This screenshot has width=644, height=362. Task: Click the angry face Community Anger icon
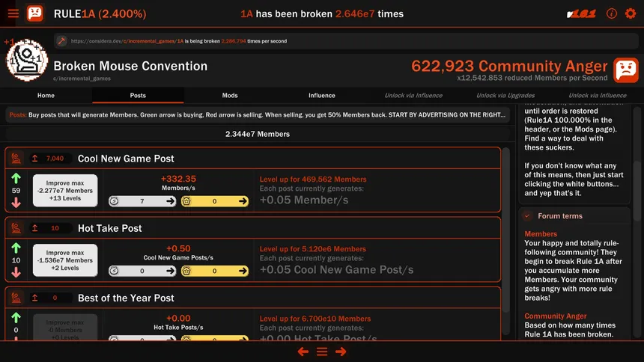(x=626, y=70)
